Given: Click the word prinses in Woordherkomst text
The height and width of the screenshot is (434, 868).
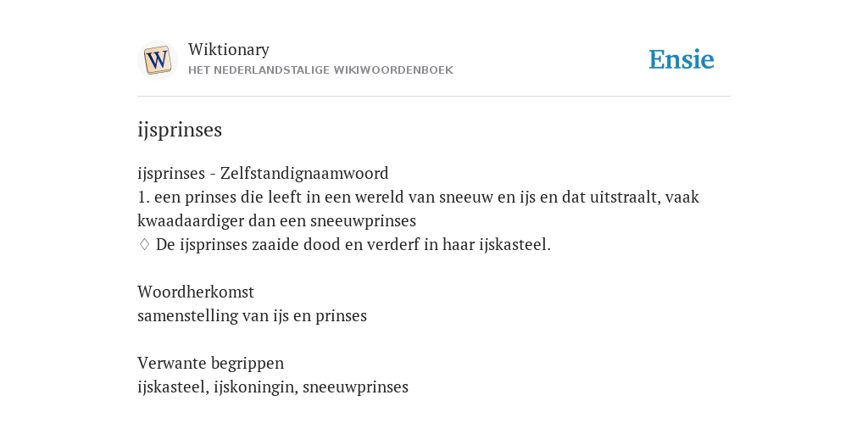Looking at the screenshot, I should 341,315.
